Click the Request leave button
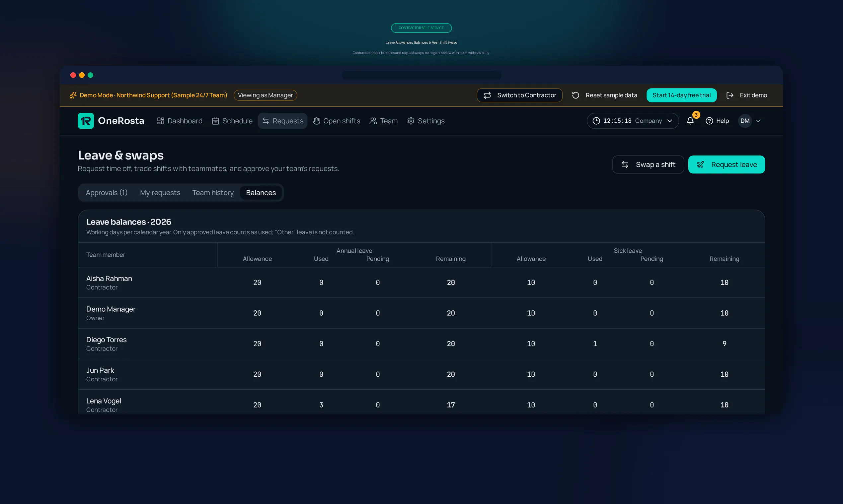 point(727,164)
